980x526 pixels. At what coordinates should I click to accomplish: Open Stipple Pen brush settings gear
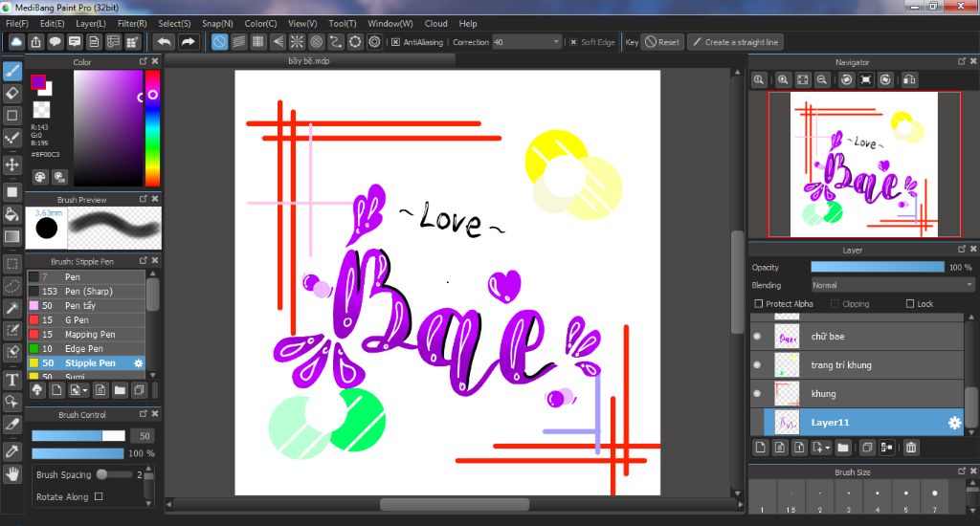click(x=138, y=363)
